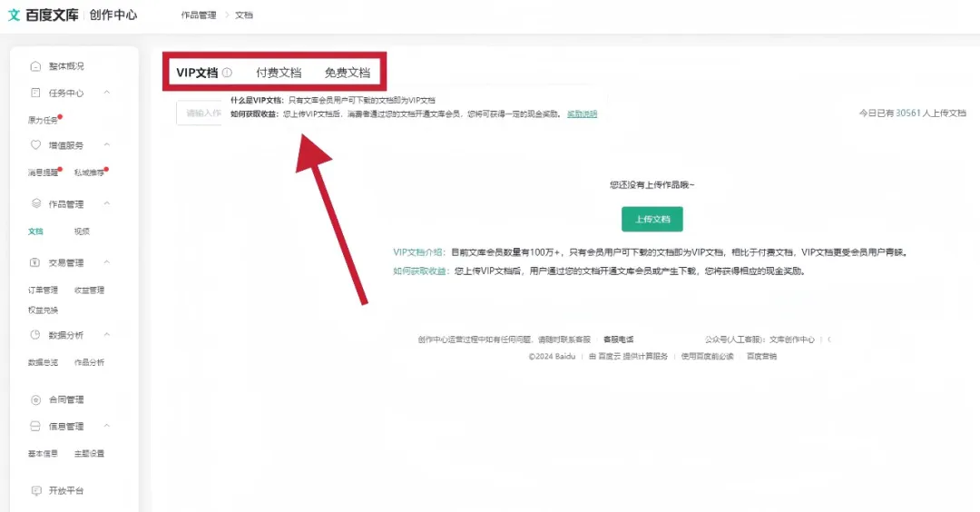Open 视频 under 作品管理
Screen dimensions: 980x512
tap(82, 231)
